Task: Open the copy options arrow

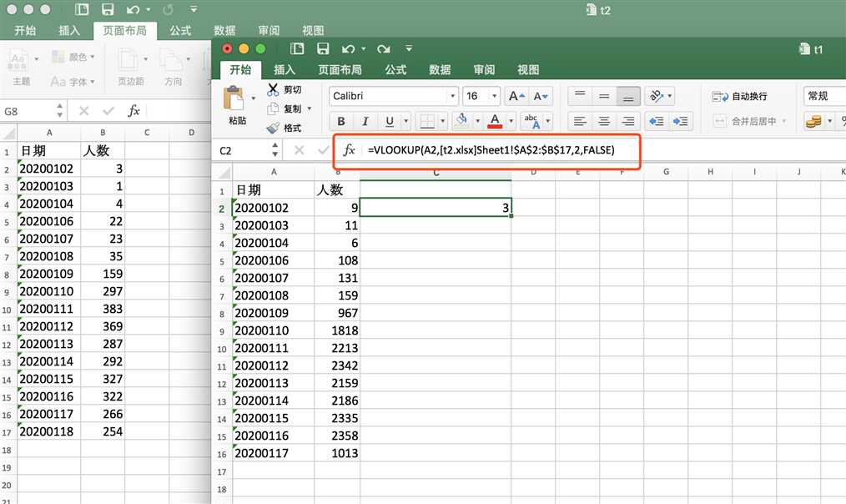Action: coord(310,108)
